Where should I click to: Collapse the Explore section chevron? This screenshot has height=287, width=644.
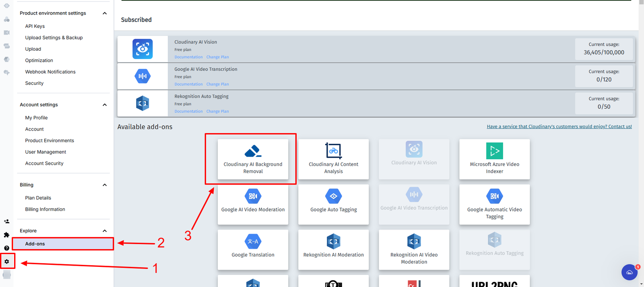point(105,231)
